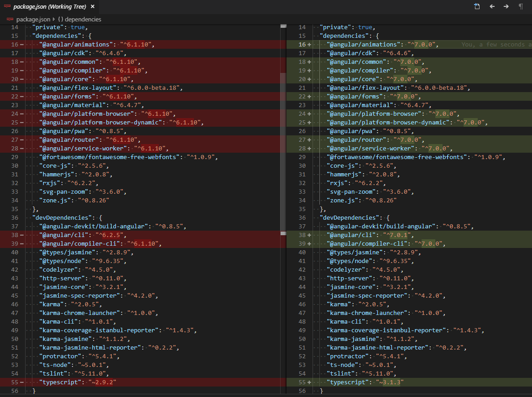This screenshot has height=397, width=532.
Task: Click "@angular/compiler" on the added line 19
Action: [360, 71]
